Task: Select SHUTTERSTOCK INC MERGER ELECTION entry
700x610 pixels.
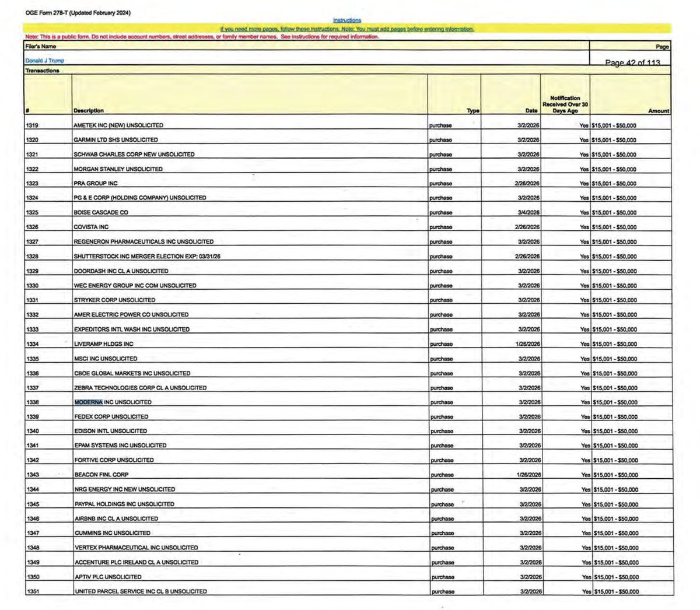Action: pyautogui.click(x=146, y=256)
